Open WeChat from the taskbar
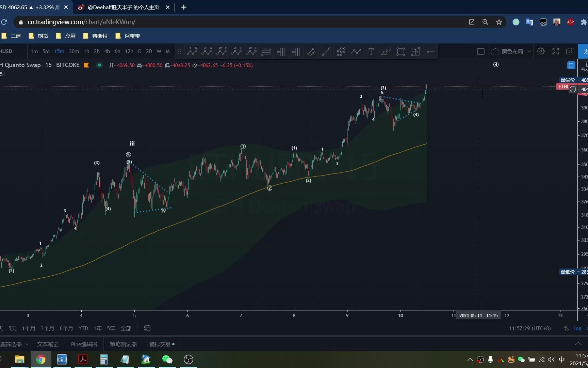Screen dimensions: 588x368 167,359
